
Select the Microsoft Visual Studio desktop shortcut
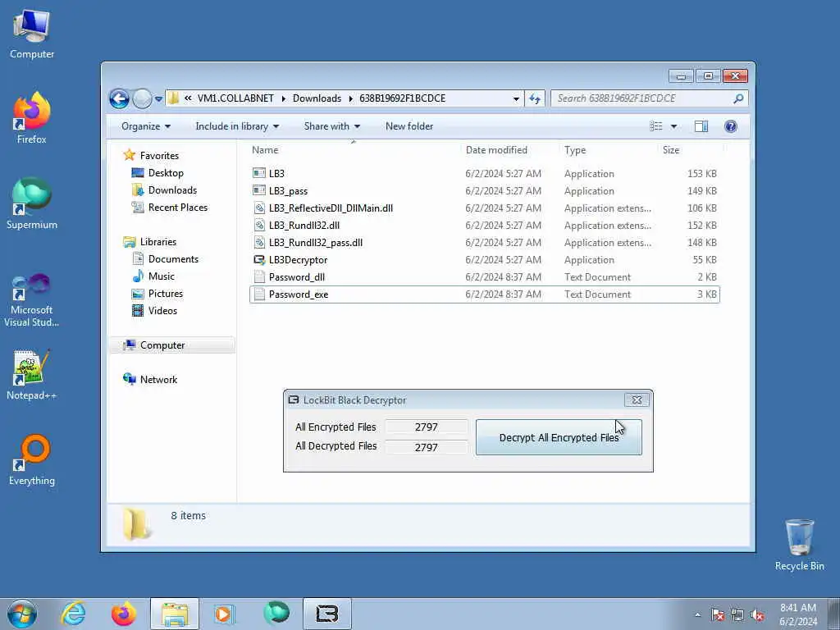(32, 300)
